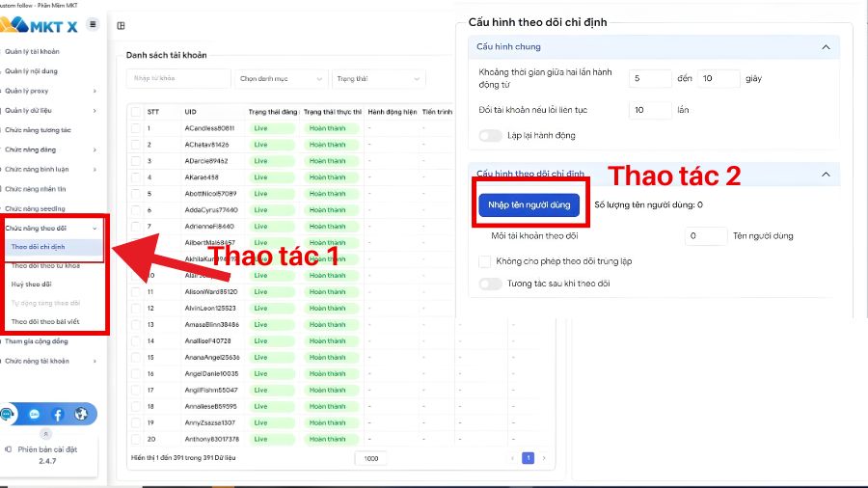Click the Nhập từ khóa search field

coord(178,78)
